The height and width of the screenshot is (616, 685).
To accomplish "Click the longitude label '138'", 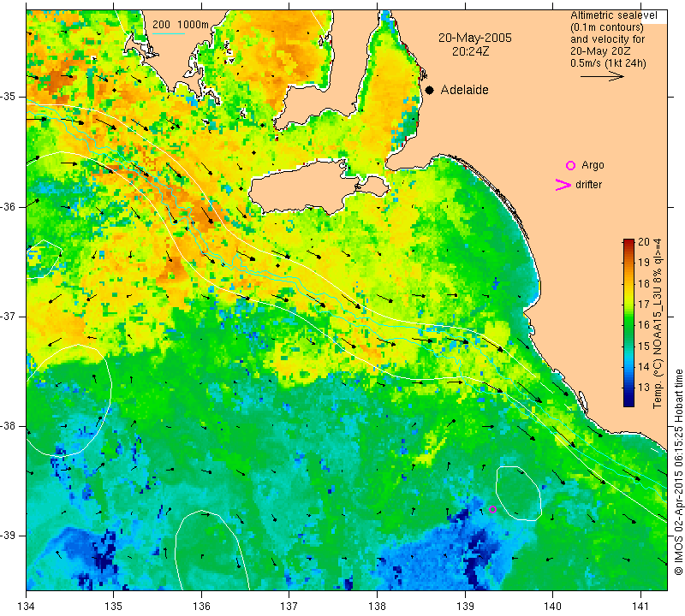I will tap(377, 607).
